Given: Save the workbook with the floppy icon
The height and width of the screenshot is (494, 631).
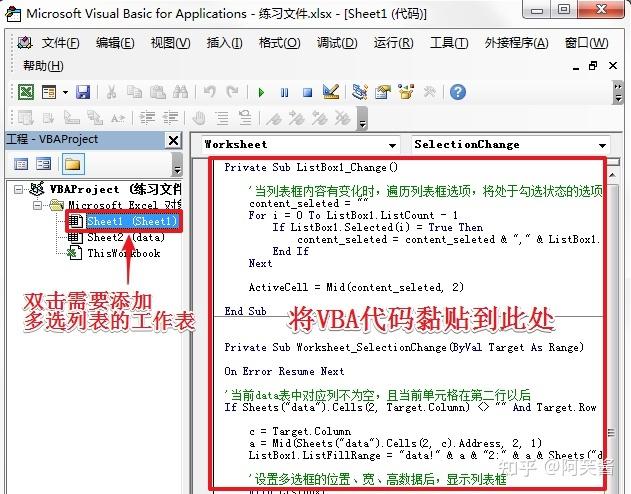Looking at the screenshot, I should [x=83, y=92].
